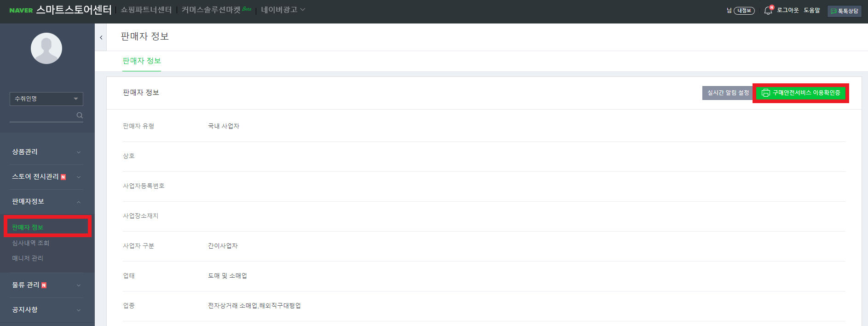Click the sidebar search input field
This screenshot has width=868, height=326.
pos(42,116)
